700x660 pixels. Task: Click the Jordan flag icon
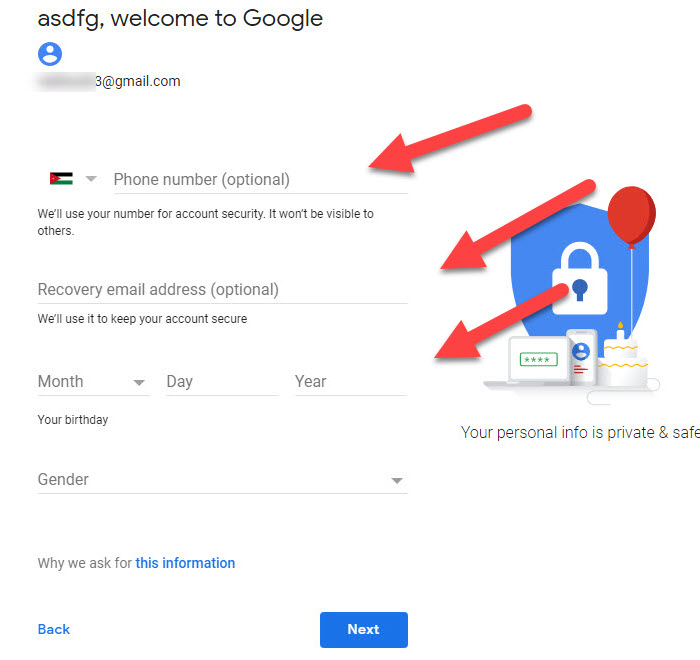(x=61, y=179)
